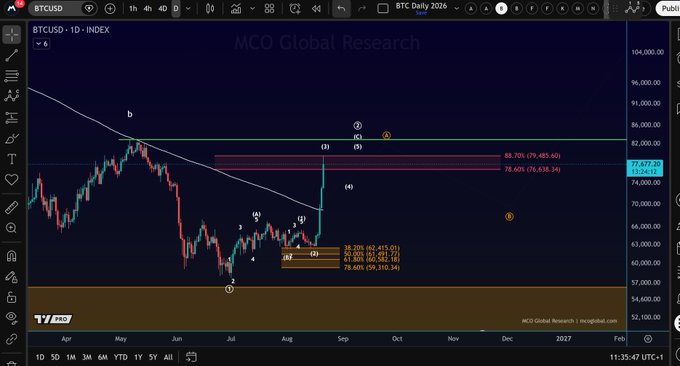This screenshot has width=680, height=366.
Task: Click the undo arrow
Action: click(x=341, y=9)
